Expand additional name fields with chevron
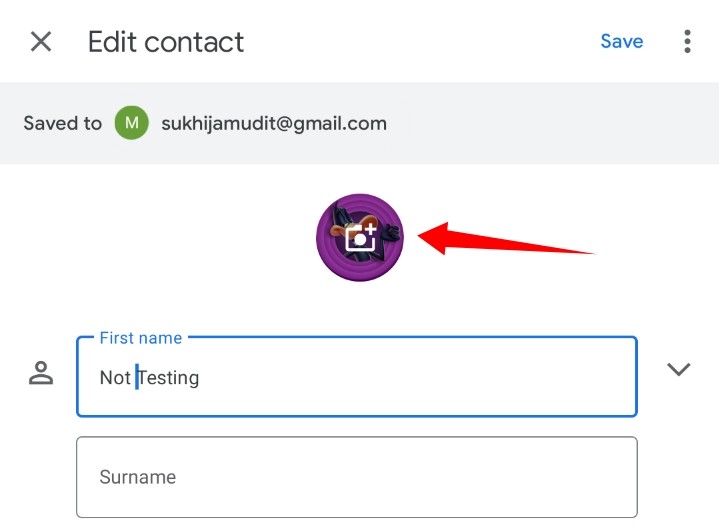Viewport: 719px width, 532px height. [x=679, y=369]
